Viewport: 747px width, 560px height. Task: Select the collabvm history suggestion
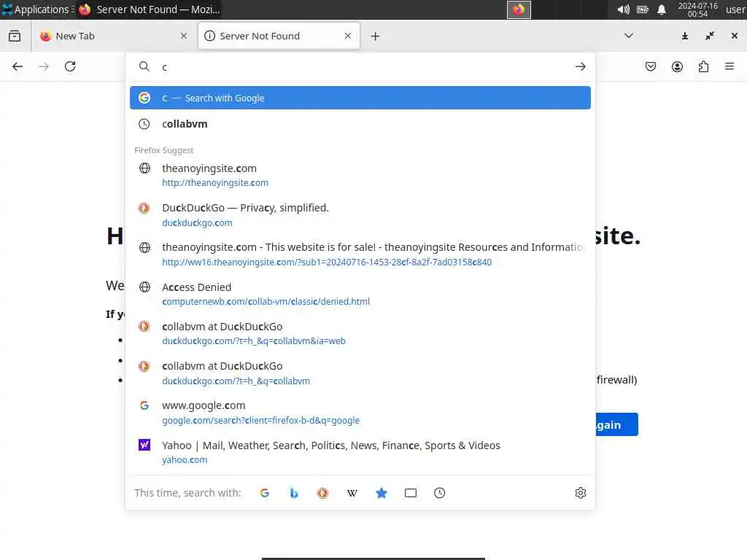[360, 124]
